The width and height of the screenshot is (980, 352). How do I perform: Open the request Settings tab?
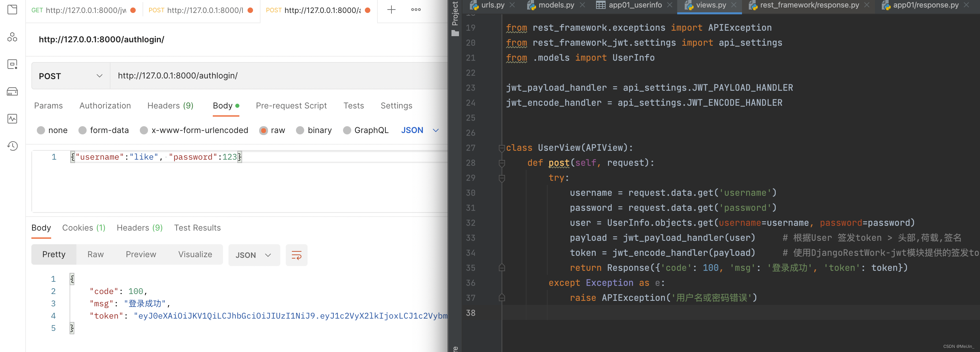click(x=397, y=106)
